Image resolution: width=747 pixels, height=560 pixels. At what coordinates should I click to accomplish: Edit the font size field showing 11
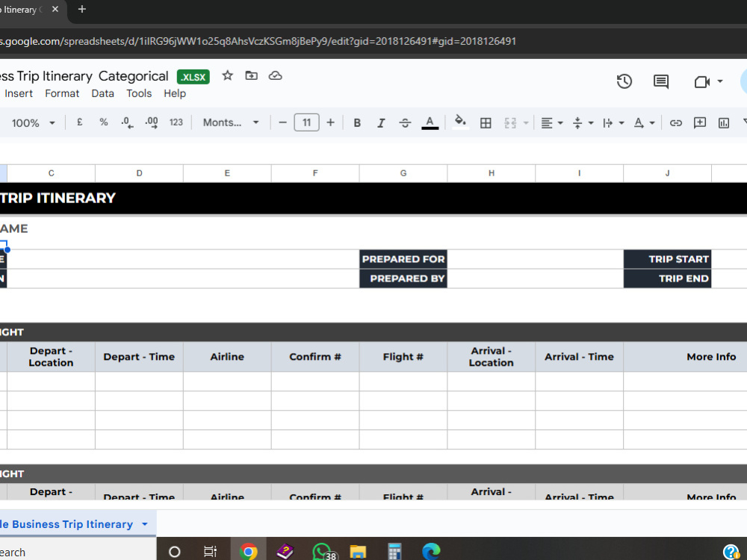tap(306, 122)
